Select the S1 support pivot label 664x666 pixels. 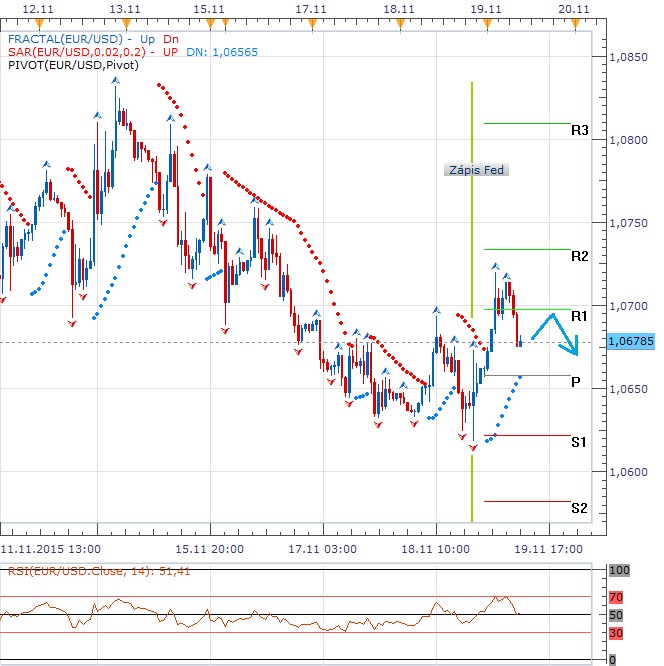(x=580, y=442)
